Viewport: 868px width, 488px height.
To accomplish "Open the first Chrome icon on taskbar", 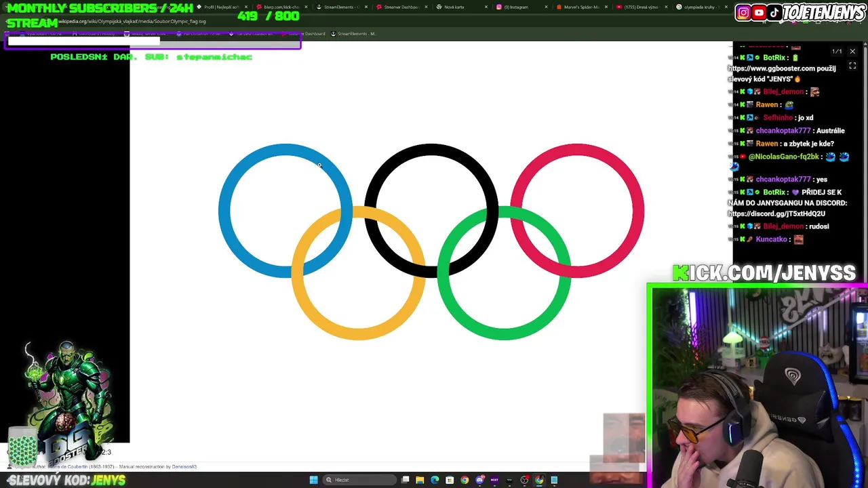I will coord(465,480).
